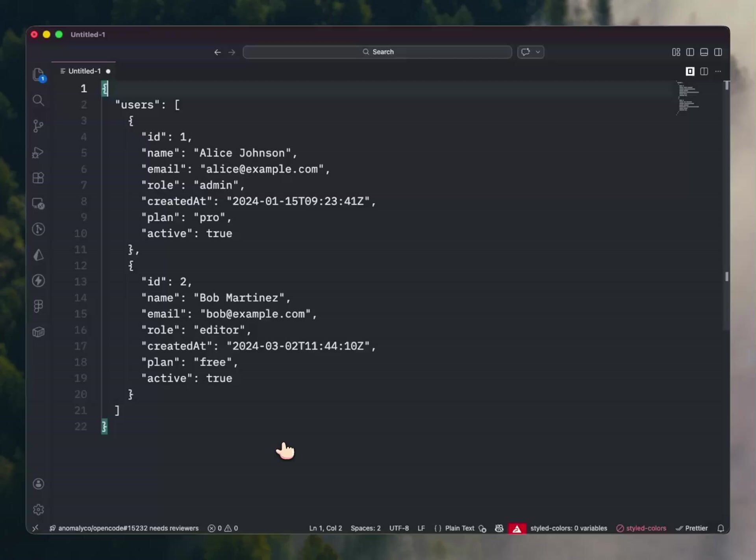Open the Search view in activity bar

pyautogui.click(x=38, y=100)
